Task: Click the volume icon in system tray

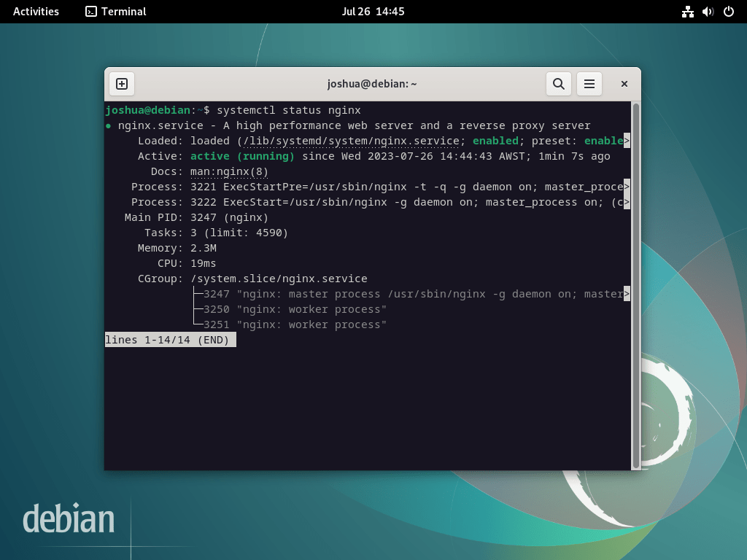Action: [707, 11]
